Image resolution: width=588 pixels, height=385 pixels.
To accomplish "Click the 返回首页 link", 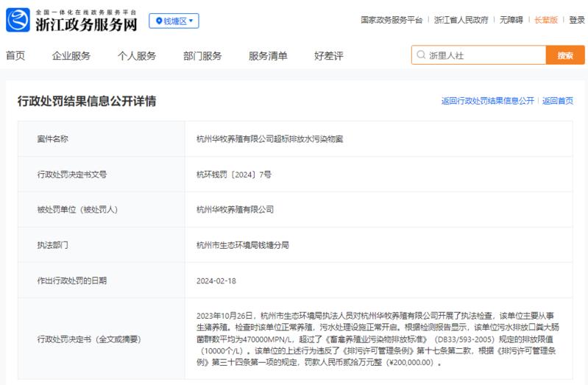I will pyautogui.click(x=558, y=101).
